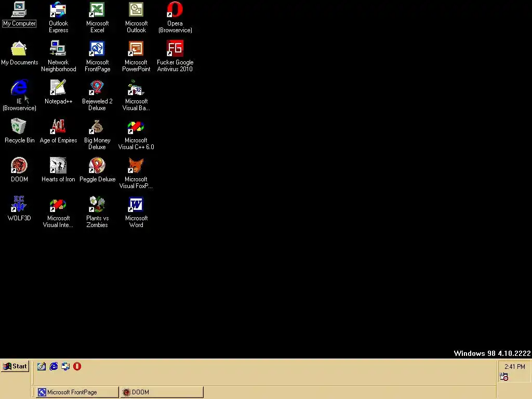Click the system tray scheduler icon
The image size is (532, 399).
[504, 377]
